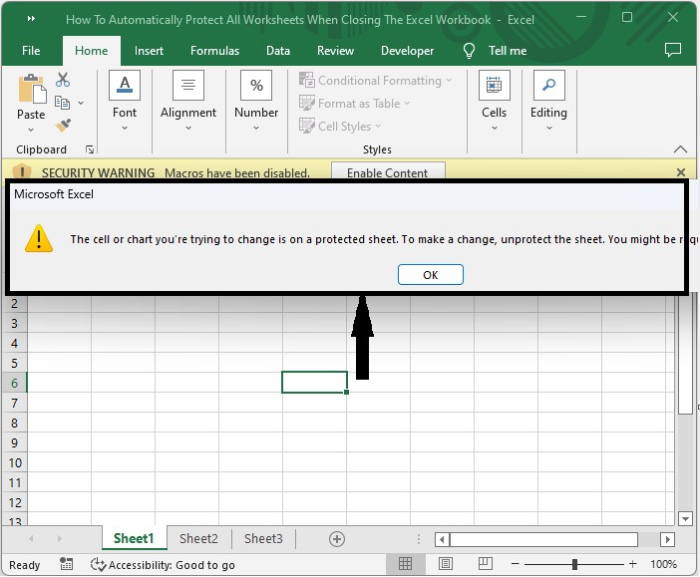The width and height of the screenshot is (700, 577).
Task: Click the zoom out minus button
Action: tap(515, 564)
